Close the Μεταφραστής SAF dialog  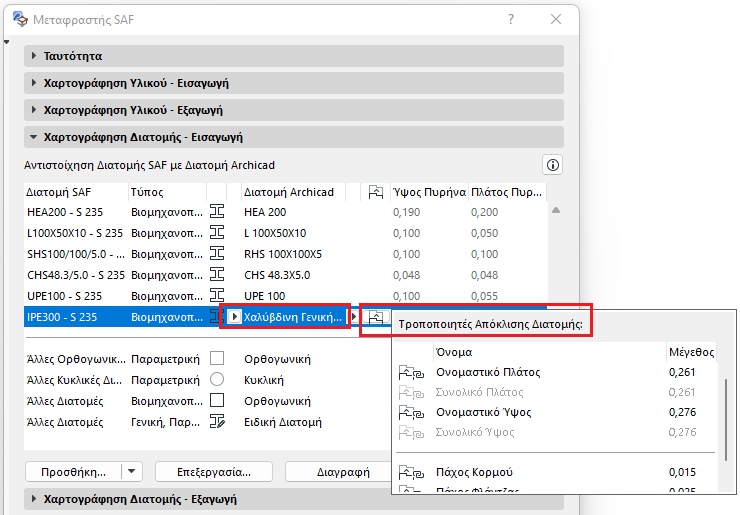pyautogui.click(x=556, y=19)
